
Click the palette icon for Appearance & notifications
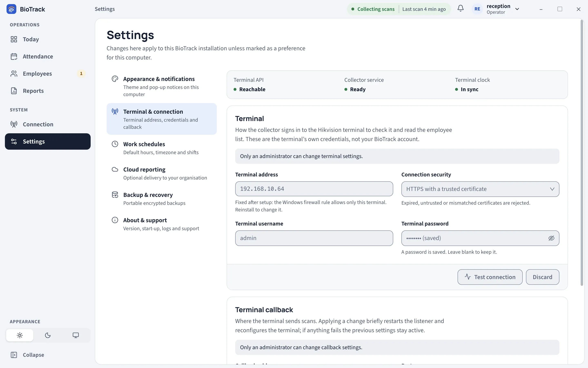tap(115, 79)
